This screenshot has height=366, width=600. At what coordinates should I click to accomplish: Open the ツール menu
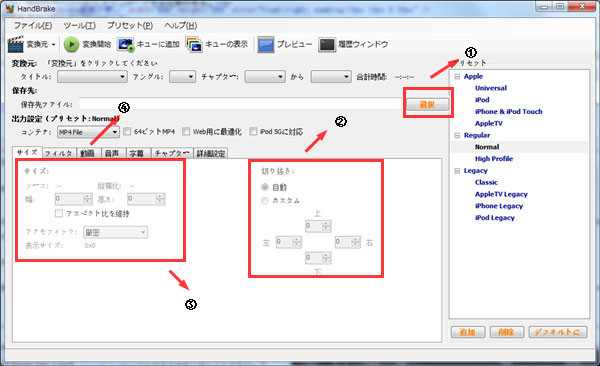(x=80, y=26)
